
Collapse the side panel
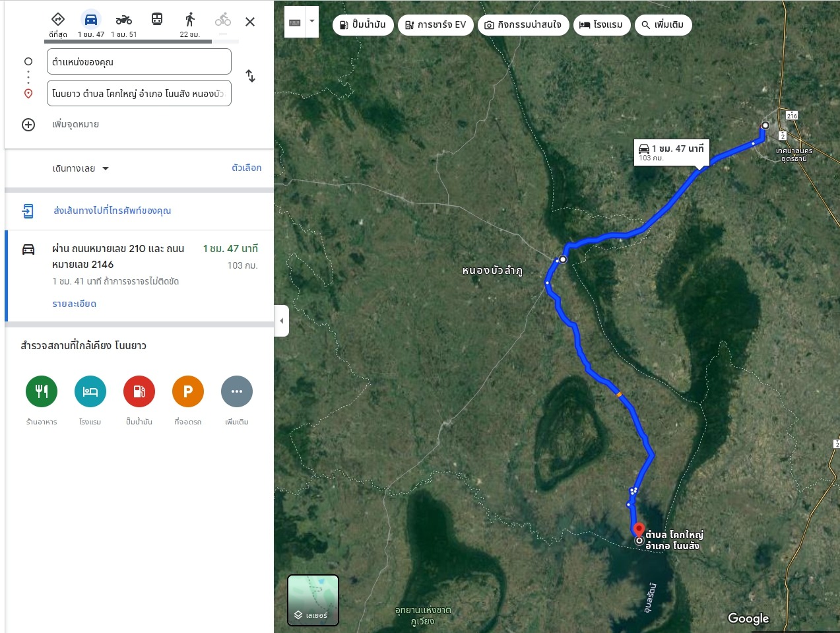(282, 321)
